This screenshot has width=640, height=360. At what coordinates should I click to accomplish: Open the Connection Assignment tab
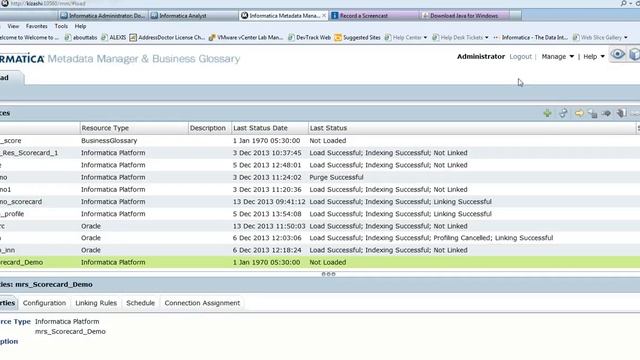(202, 303)
